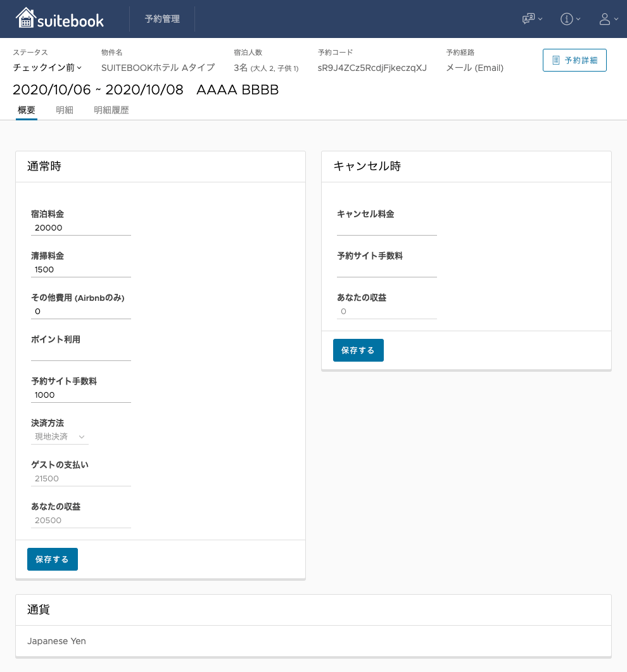Click 予約サイト手数料 field showing 1000
Screen dimensions: 627x672
[80, 395]
